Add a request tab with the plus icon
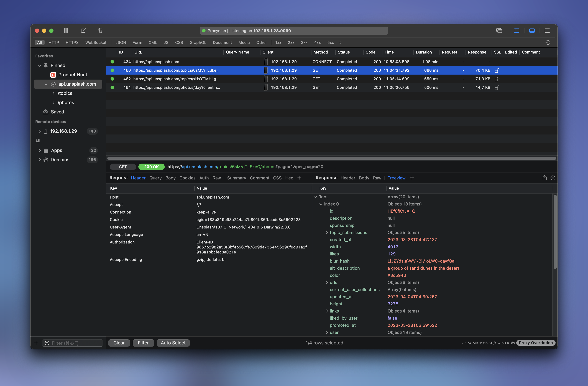Image resolution: width=588 pixels, height=386 pixels. pos(299,178)
